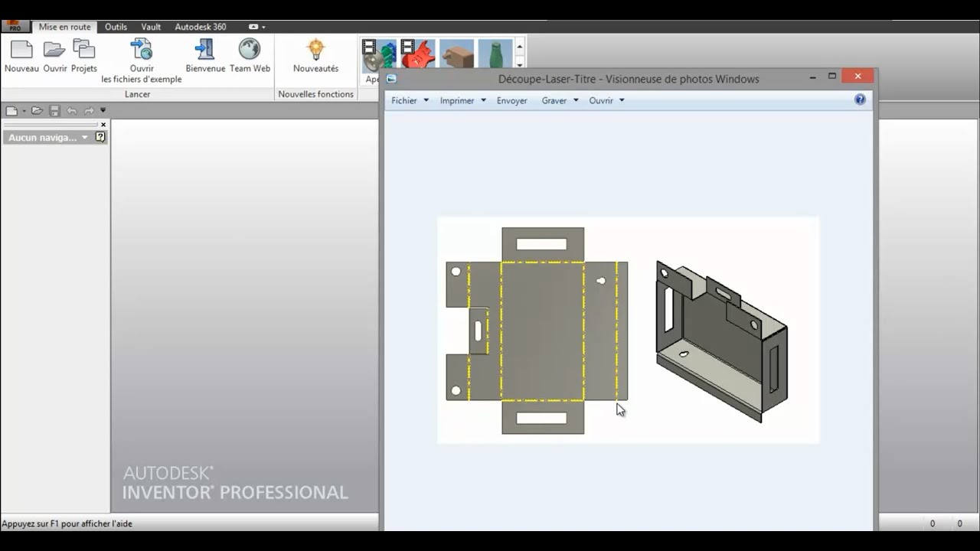
Task: Click the folded 3D bracket image
Action: point(721,341)
